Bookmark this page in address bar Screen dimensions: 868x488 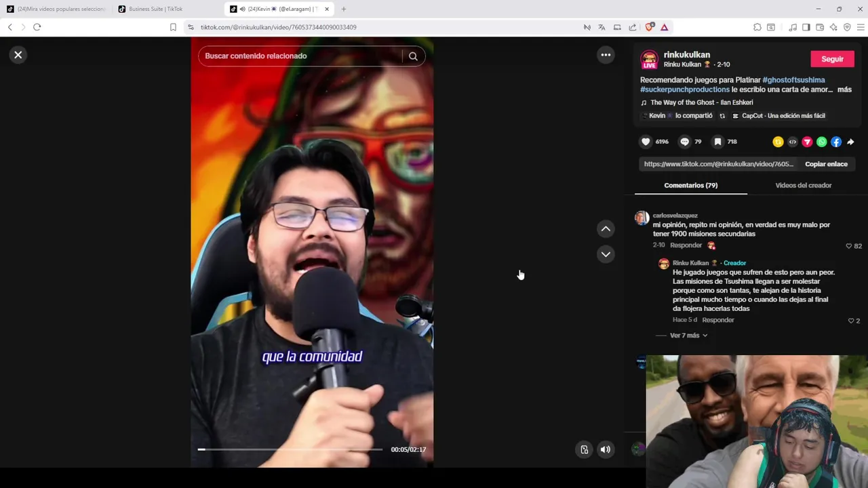click(x=173, y=27)
